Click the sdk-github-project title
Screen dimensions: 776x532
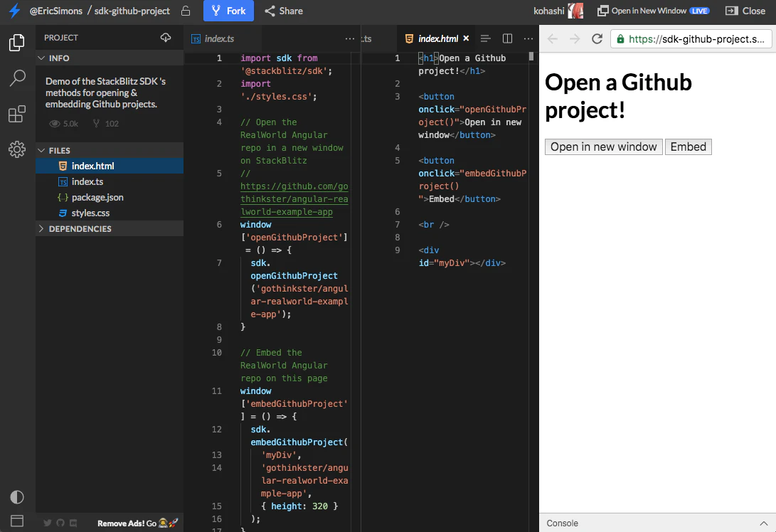(132, 11)
